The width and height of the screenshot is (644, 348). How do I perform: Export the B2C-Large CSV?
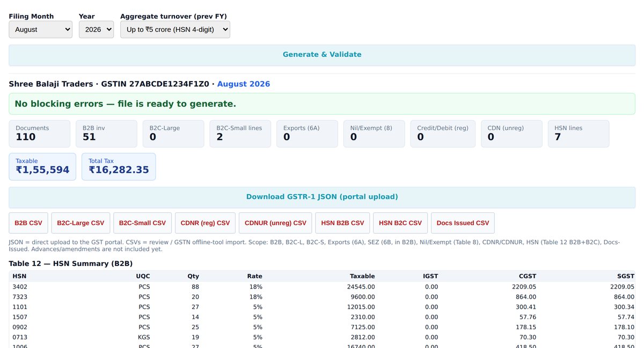coord(80,223)
